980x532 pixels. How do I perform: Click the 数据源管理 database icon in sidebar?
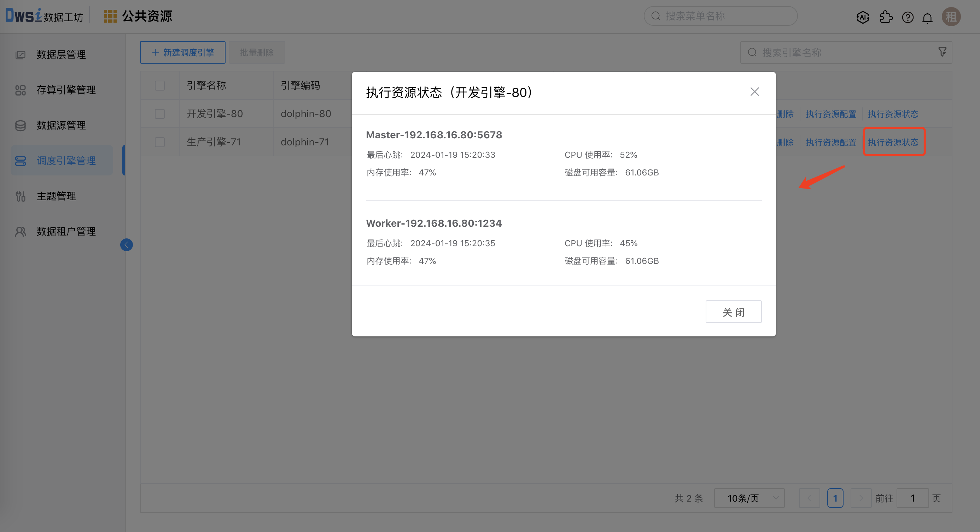pyautogui.click(x=21, y=125)
